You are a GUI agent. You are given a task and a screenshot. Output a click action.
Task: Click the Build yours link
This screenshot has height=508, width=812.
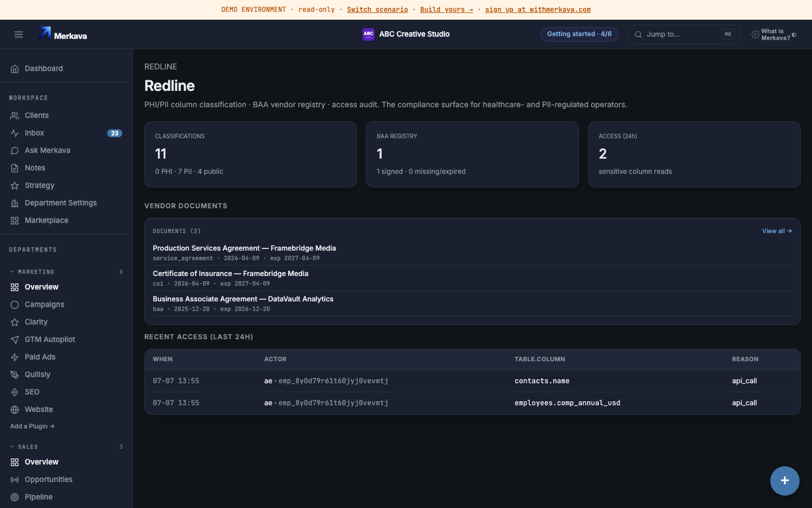[x=447, y=10]
